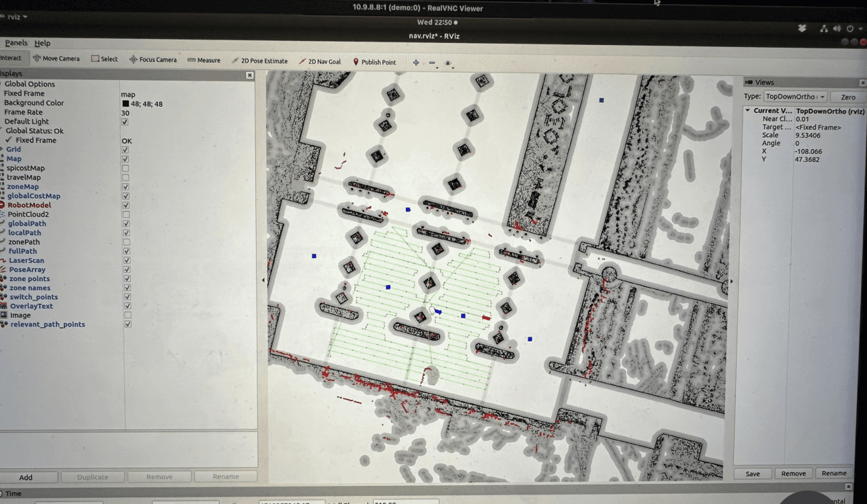Activate the Focus Camera tool

tap(153, 60)
